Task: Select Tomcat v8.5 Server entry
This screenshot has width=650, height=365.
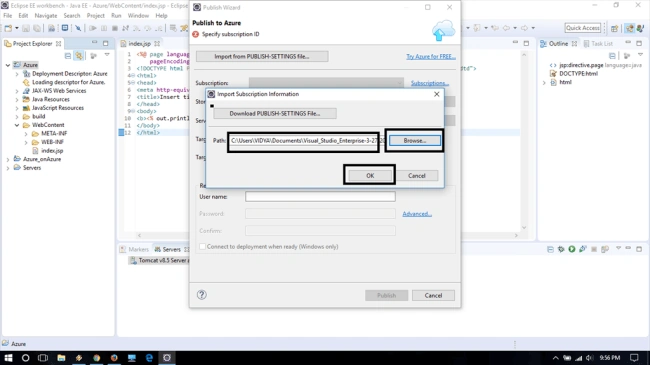Action: (x=159, y=260)
